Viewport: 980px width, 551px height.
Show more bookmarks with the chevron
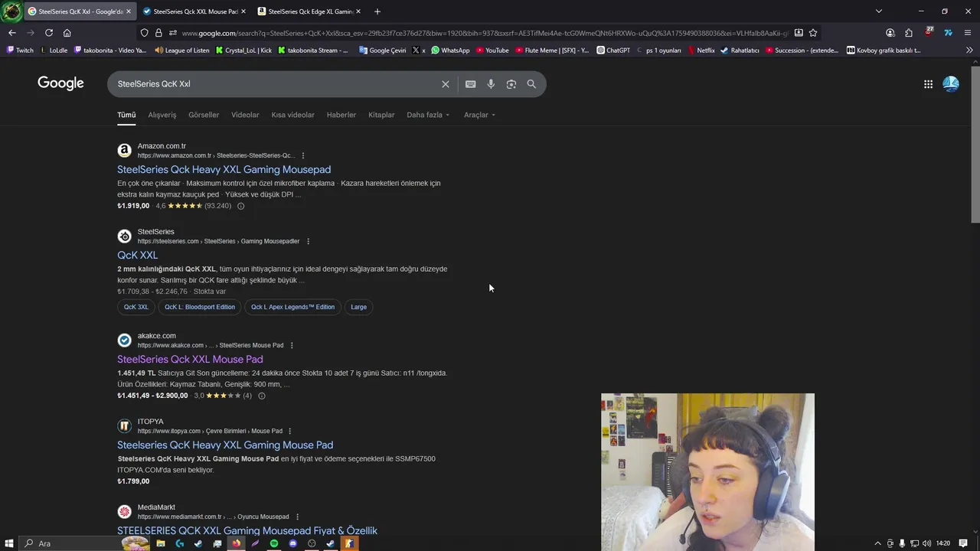(x=969, y=51)
